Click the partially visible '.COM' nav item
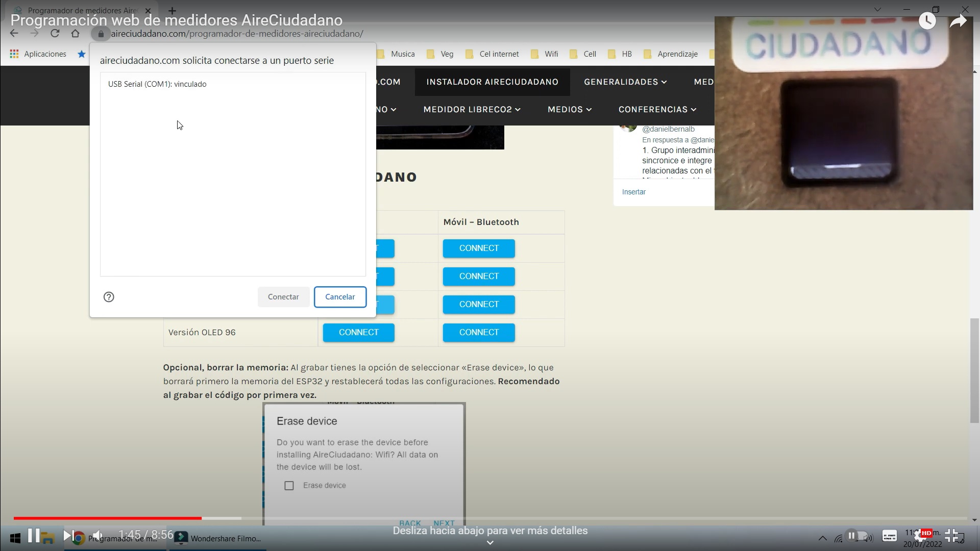The width and height of the screenshot is (980, 551). click(388, 82)
